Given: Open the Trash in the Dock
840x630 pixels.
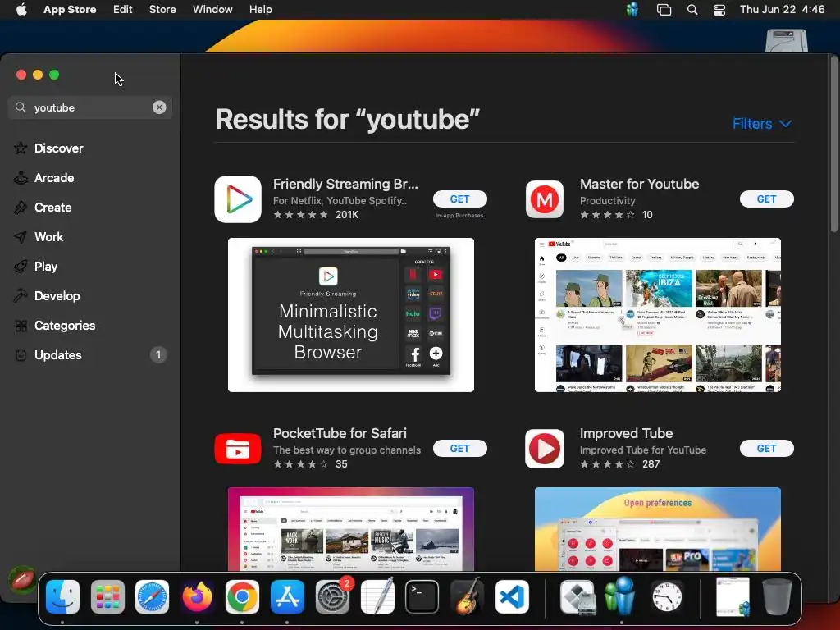Looking at the screenshot, I should point(778,597).
